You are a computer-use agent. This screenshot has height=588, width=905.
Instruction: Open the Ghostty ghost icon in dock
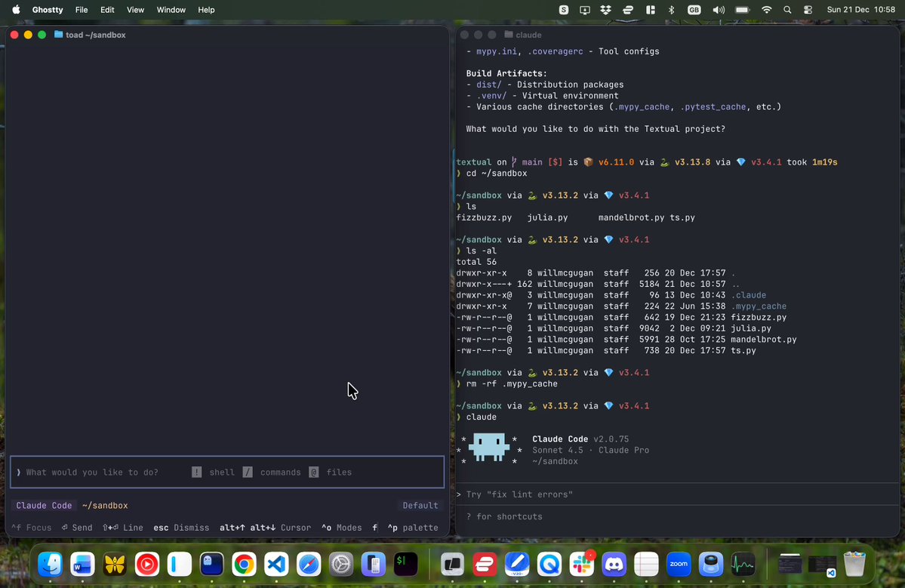212,564
